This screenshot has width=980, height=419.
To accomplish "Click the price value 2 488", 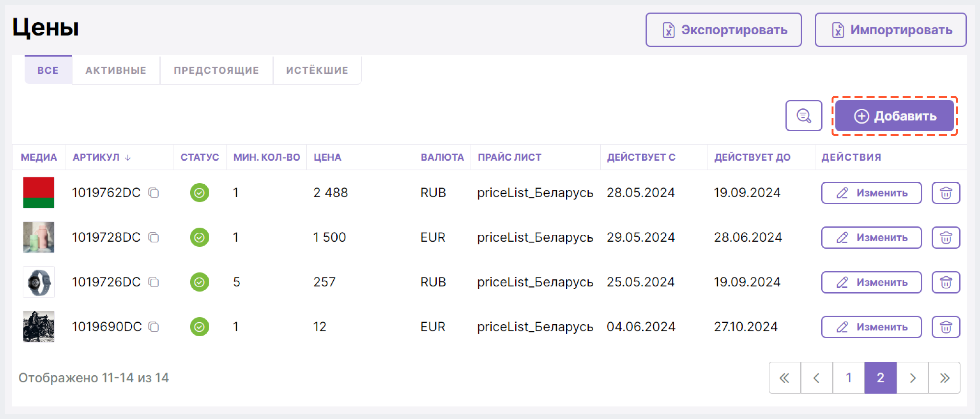I will point(330,193).
